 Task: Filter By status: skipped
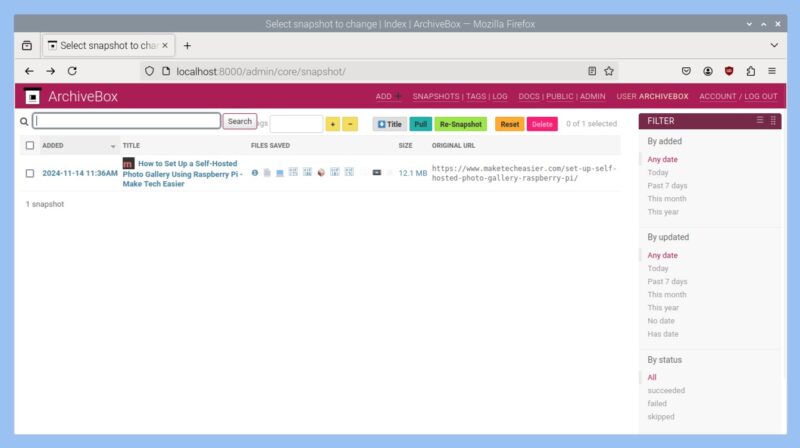[x=661, y=417]
